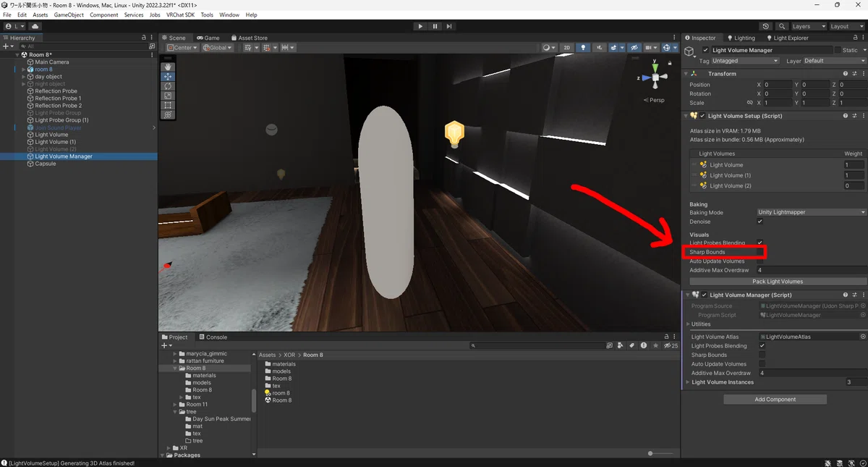Click the Step frame button
This screenshot has height=467, width=868.
(x=449, y=26)
